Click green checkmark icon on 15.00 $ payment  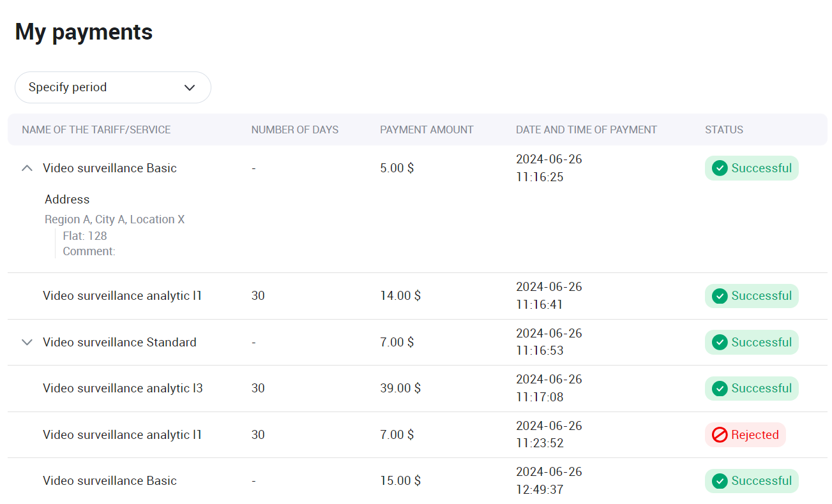[720, 481]
